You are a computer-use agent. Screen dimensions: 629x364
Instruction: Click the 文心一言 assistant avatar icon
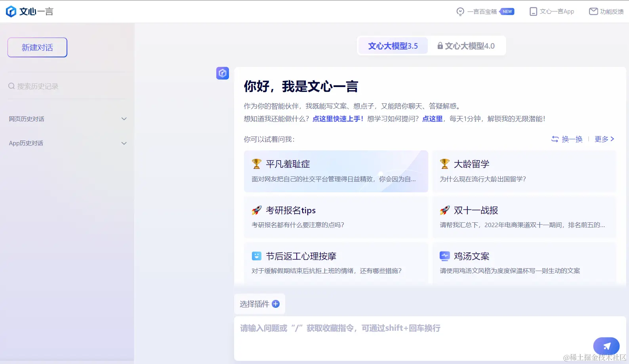(x=223, y=73)
